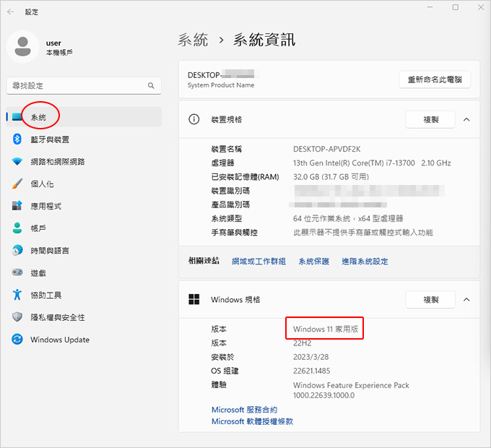The height and width of the screenshot is (448, 491).
Task: Click the Wi-Fi icon for 網路和網際網路
Action: pos(17,161)
